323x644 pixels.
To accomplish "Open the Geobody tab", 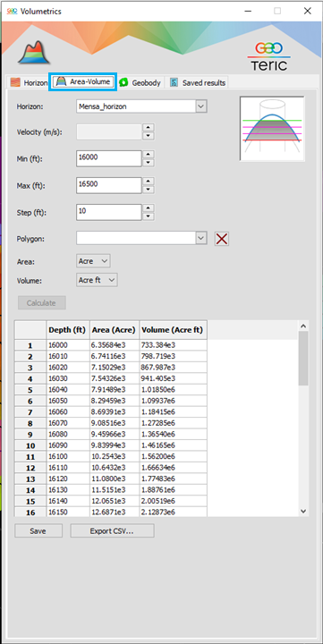I will click(x=140, y=82).
